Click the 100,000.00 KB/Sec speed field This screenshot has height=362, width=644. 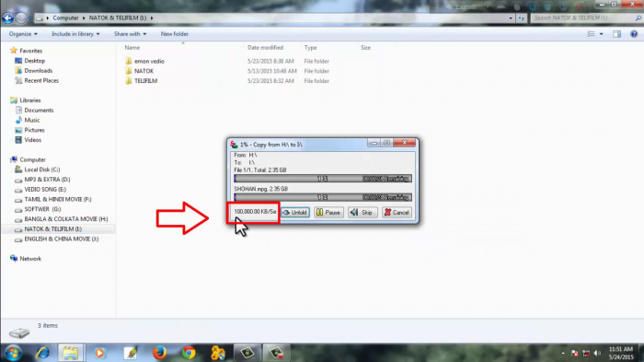pos(255,212)
